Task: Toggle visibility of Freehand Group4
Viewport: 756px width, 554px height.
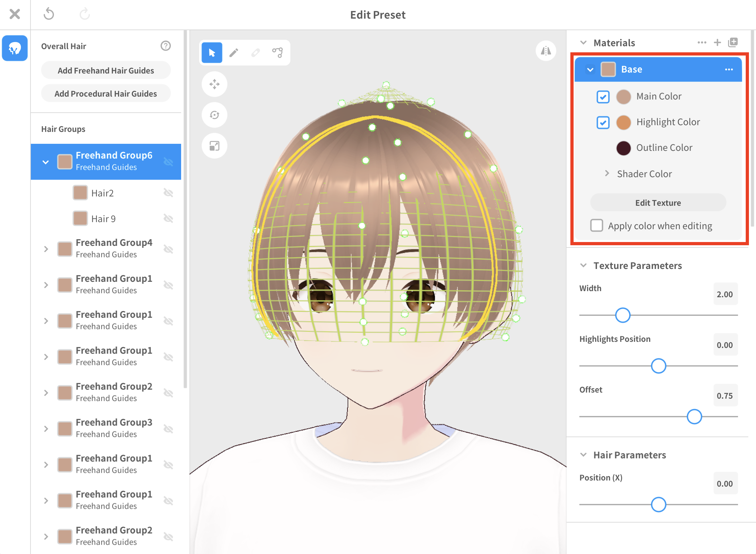Action: pyautogui.click(x=168, y=249)
